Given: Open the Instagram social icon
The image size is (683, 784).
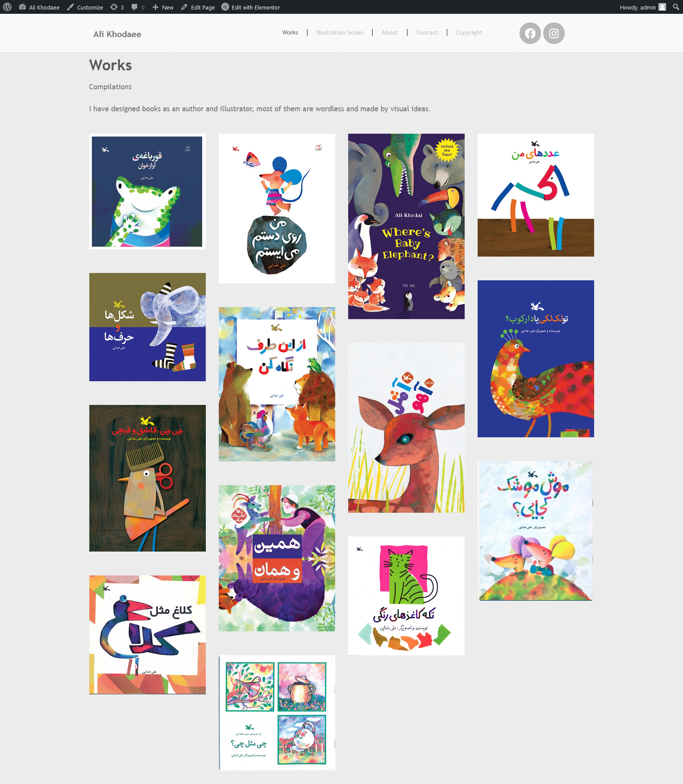Looking at the screenshot, I should coord(554,33).
